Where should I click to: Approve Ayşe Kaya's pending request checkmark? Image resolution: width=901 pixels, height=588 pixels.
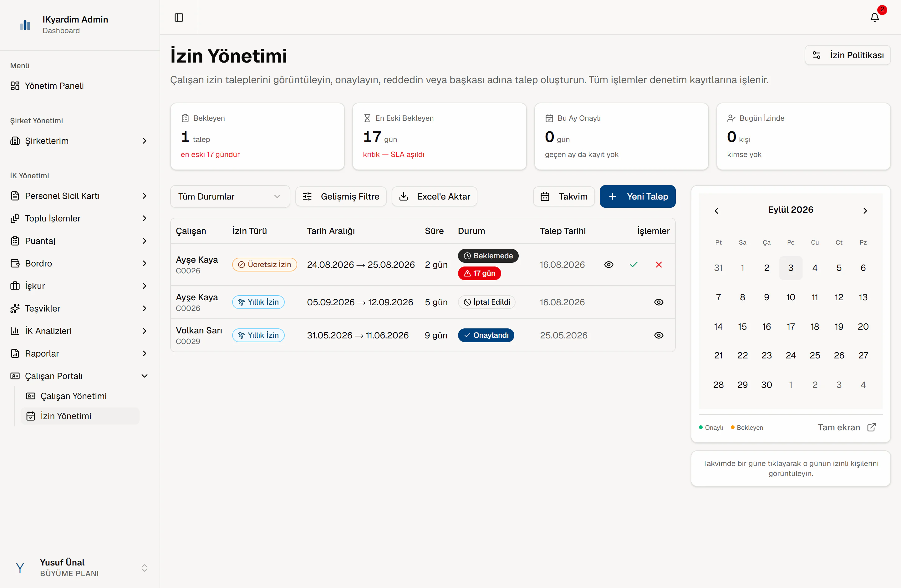coord(634,265)
